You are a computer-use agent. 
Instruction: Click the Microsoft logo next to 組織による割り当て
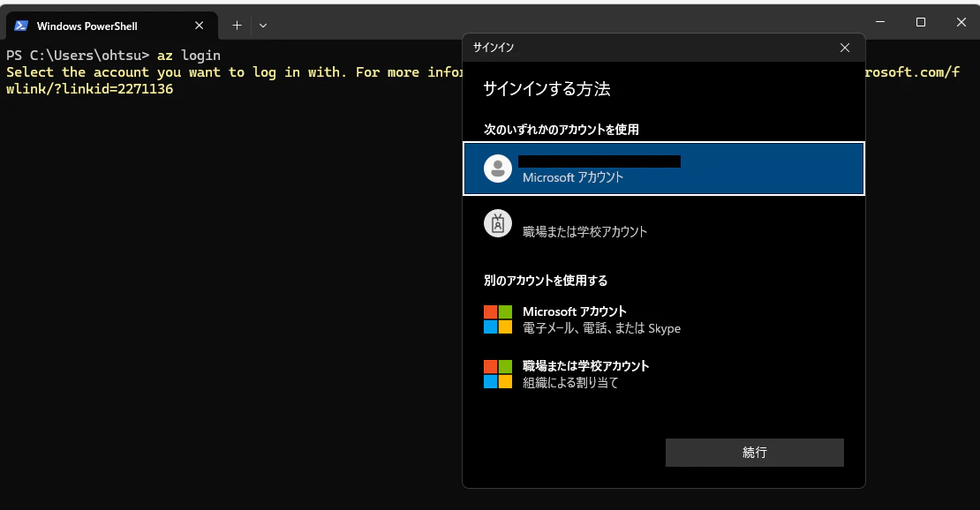pos(496,373)
